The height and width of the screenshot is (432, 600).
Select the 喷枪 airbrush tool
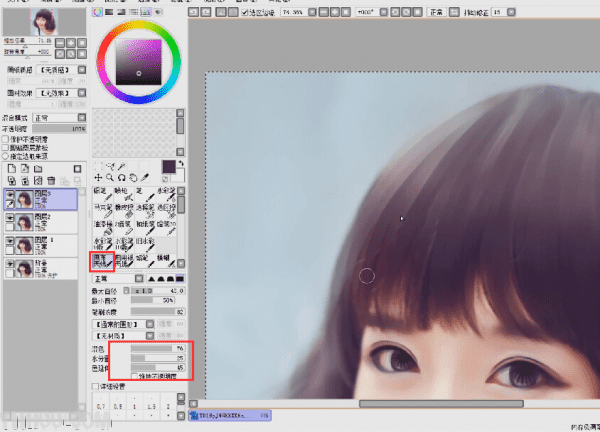[124, 194]
